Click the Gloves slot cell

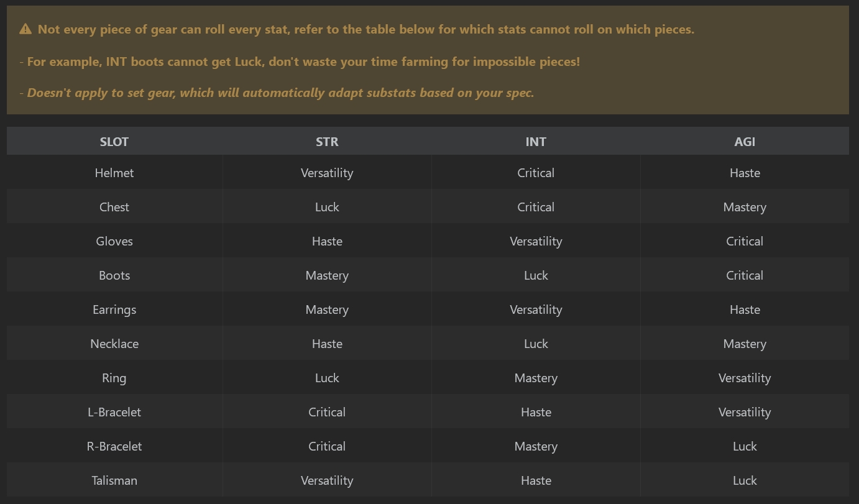tap(114, 241)
